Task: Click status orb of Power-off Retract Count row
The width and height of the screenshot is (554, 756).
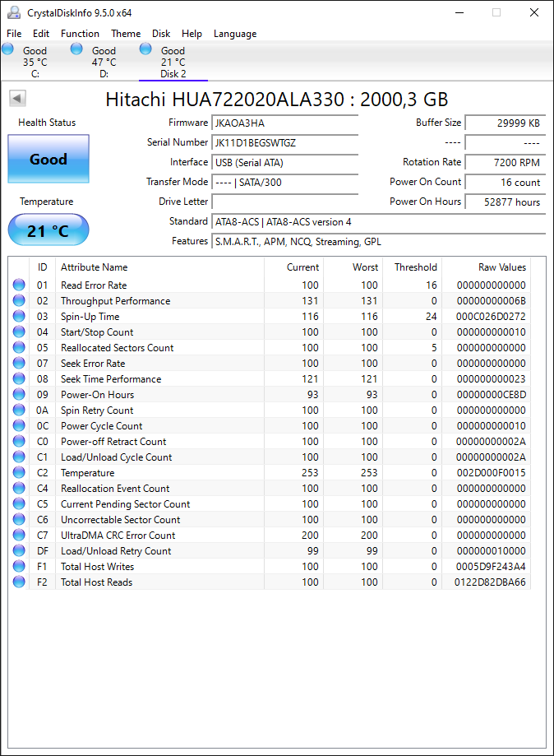Action: coord(19,441)
